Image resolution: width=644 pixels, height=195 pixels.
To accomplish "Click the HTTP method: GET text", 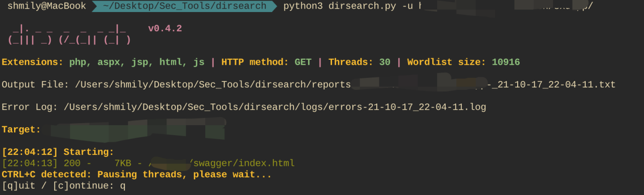I will click(267, 62).
